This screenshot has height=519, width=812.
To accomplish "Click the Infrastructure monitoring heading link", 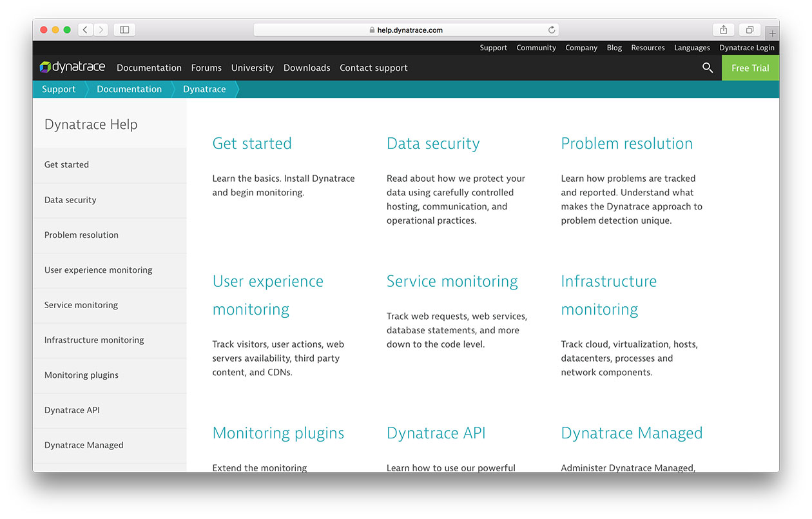I will 609,295.
